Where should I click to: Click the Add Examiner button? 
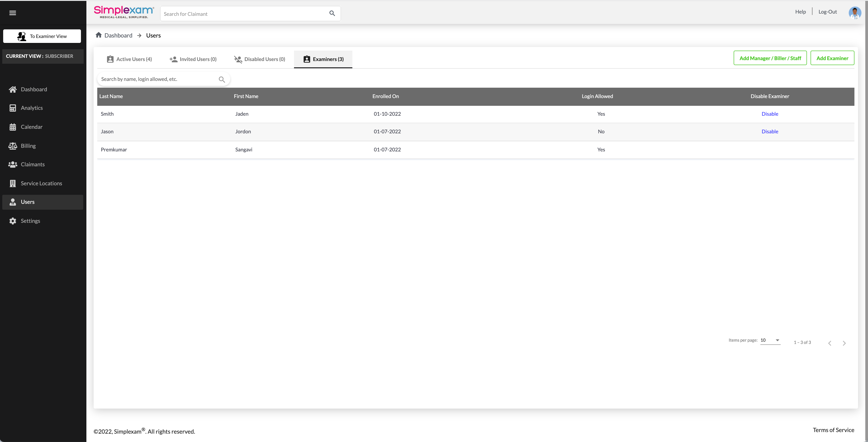(x=832, y=58)
